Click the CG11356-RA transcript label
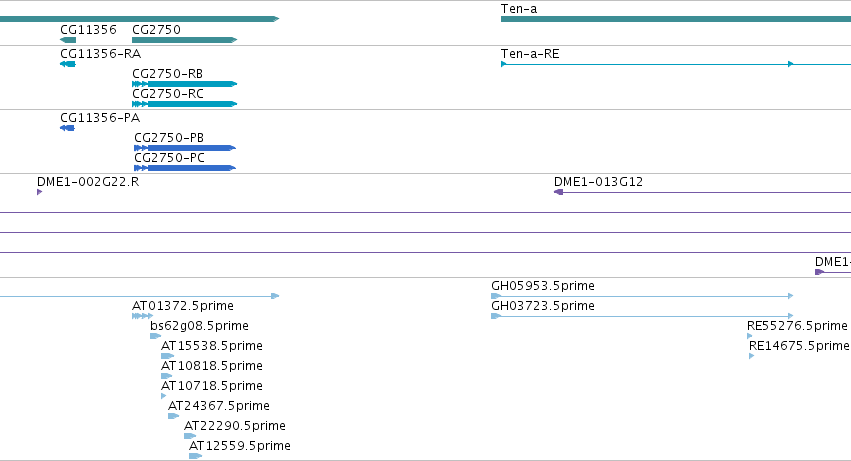 click(x=100, y=54)
